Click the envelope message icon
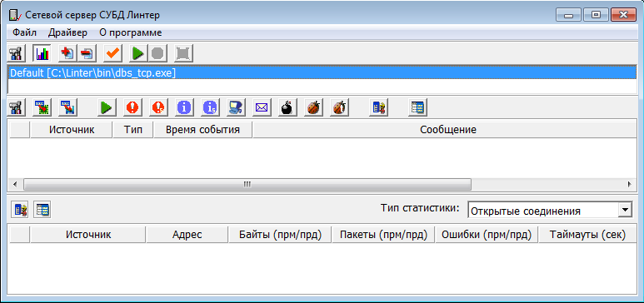The height and width of the screenshot is (303, 644). tap(262, 107)
